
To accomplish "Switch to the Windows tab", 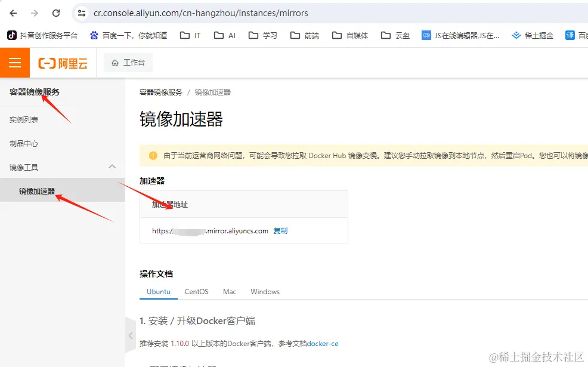I will coord(265,292).
